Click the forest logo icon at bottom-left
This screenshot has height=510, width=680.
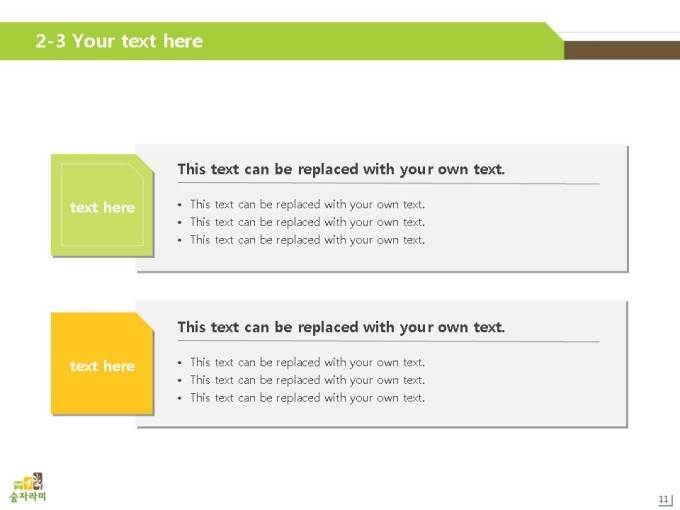(28, 481)
